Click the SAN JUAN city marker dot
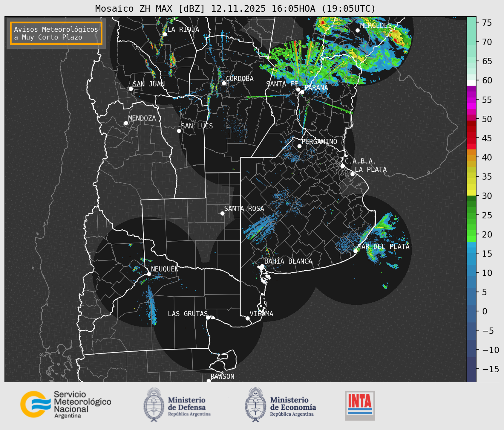Image resolution: width=504 pixels, height=430 pixels. click(131, 89)
